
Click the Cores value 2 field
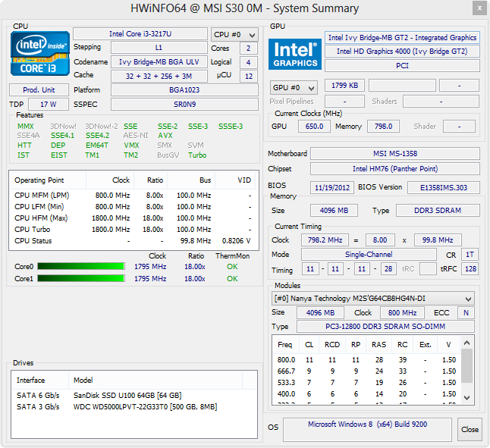point(249,48)
